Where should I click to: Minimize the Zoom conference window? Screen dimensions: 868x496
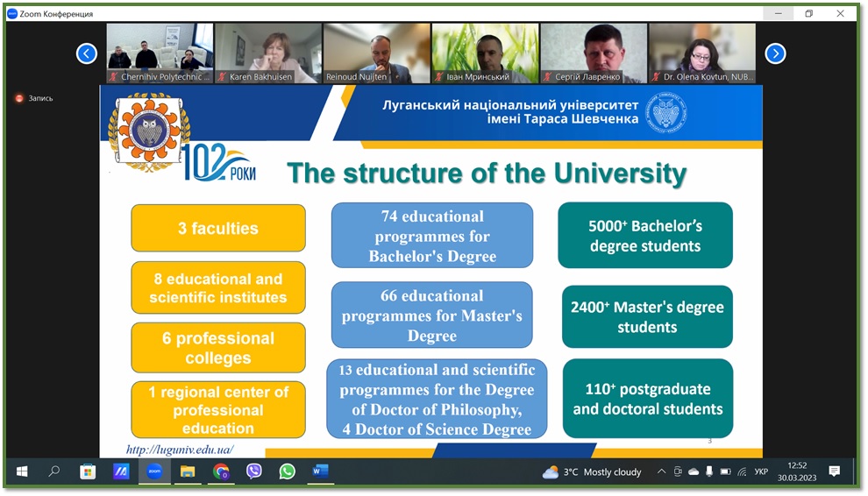(x=779, y=14)
